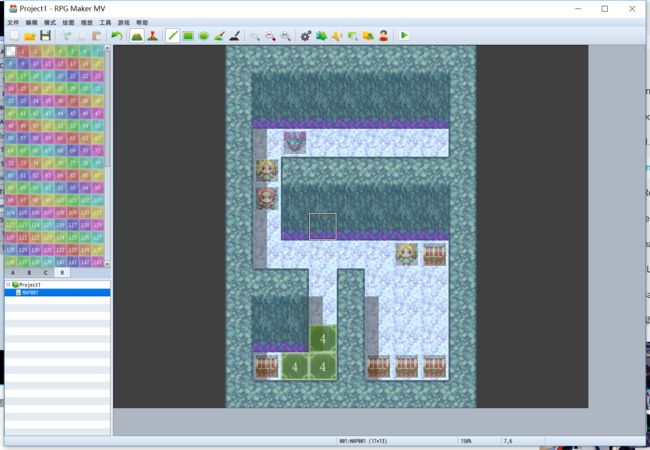This screenshot has height=450, width=650.
Task: Start playtest with the green play button
Action: 404,36
